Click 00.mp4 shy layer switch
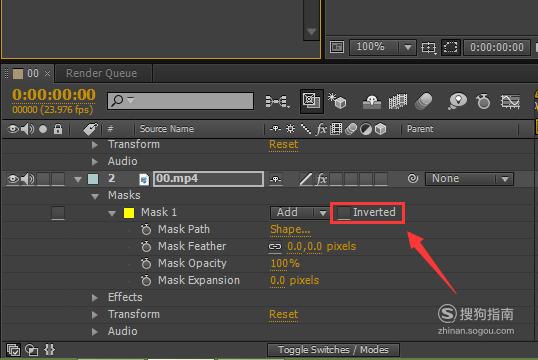Viewport: 538px width, 360px height. click(x=276, y=179)
